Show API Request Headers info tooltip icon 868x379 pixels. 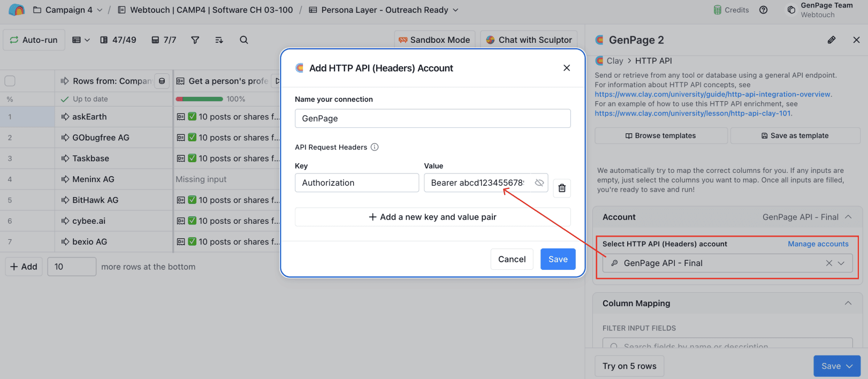(375, 147)
